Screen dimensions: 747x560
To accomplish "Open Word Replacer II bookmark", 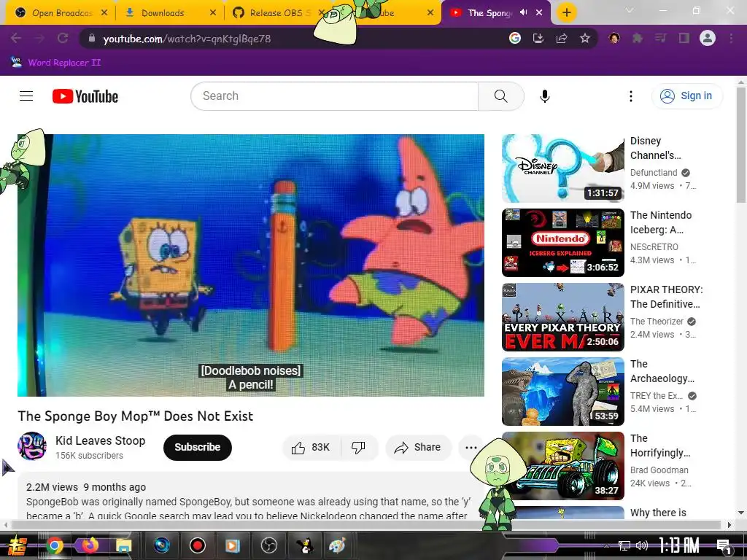I will tap(55, 63).
